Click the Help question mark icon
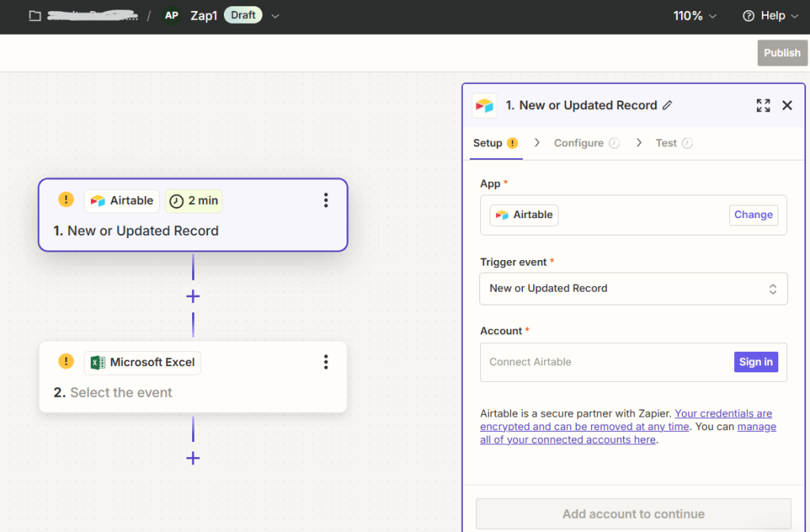 (748, 16)
